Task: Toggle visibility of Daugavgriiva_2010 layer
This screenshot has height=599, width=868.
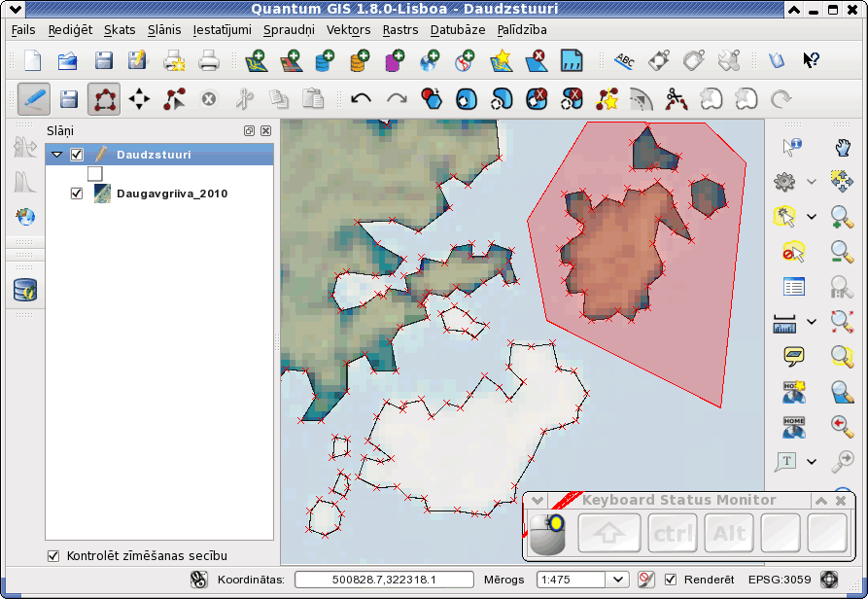Action: [x=77, y=194]
